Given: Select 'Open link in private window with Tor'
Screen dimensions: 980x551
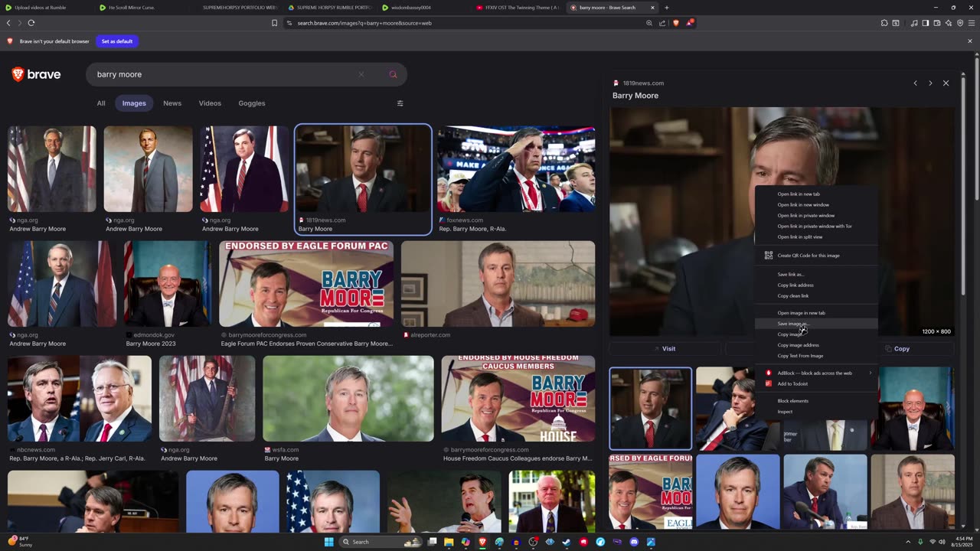Looking at the screenshot, I should tap(816, 226).
